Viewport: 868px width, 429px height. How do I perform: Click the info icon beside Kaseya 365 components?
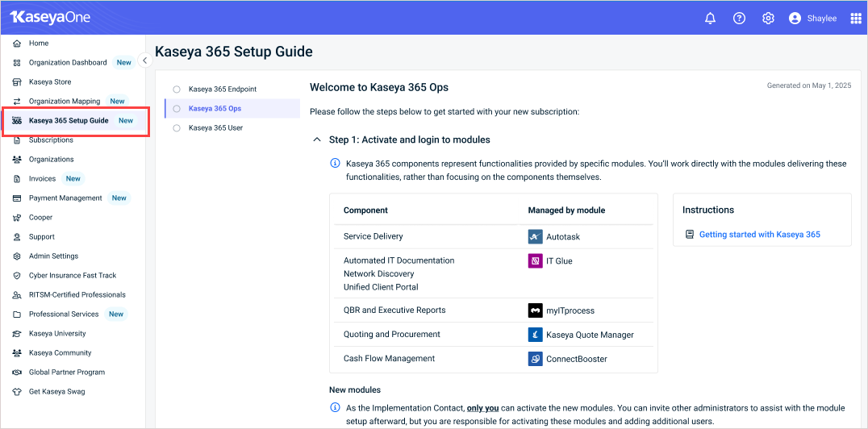(335, 164)
